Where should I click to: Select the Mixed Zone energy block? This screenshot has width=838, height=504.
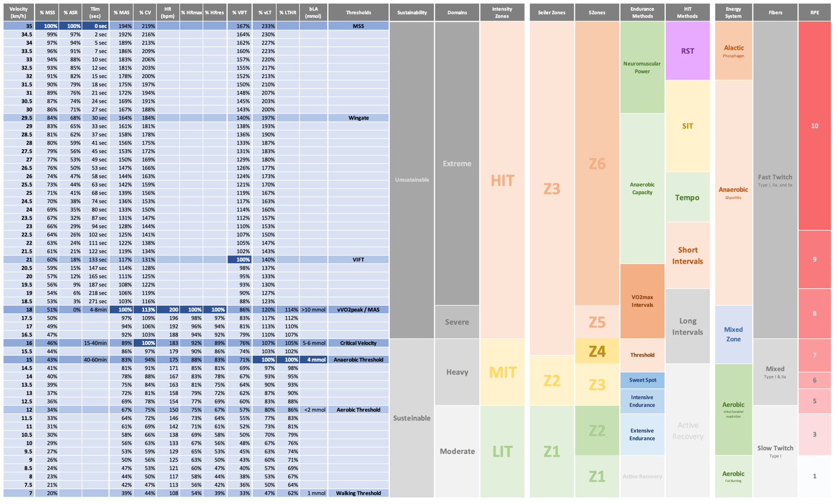click(733, 334)
